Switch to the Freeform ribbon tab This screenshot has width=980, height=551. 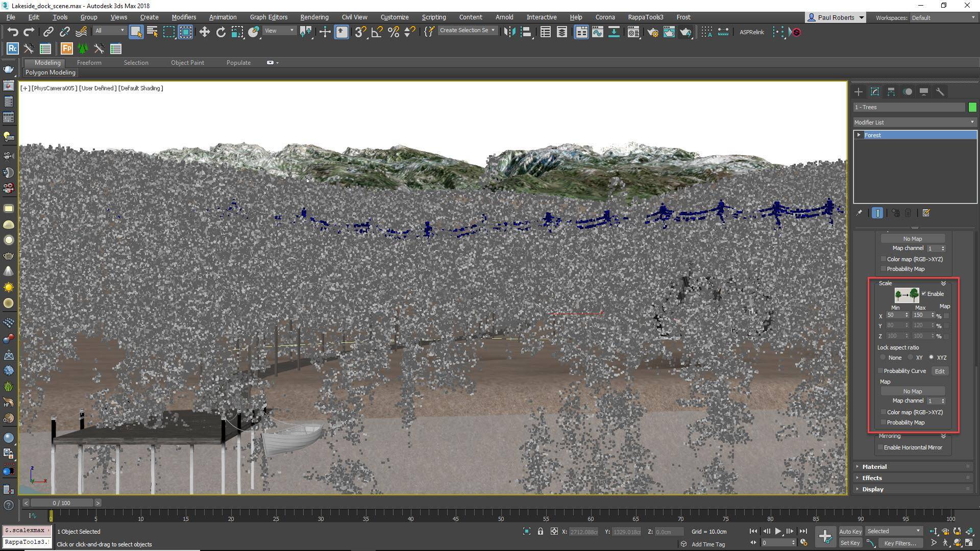89,62
